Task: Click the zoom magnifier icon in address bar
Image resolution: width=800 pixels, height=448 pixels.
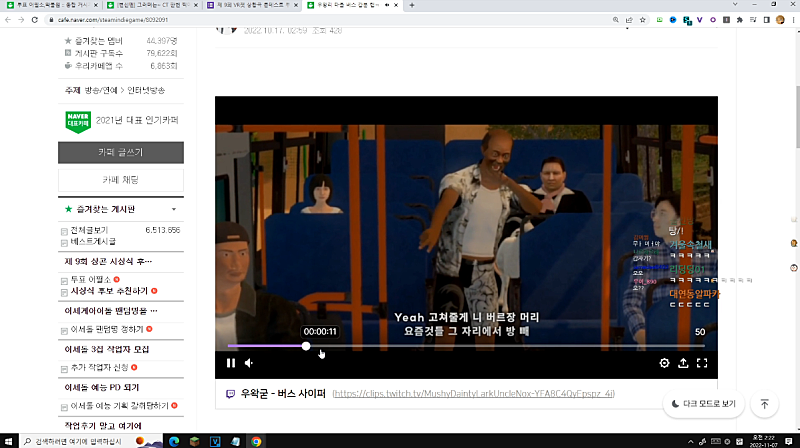Action: click(x=616, y=20)
